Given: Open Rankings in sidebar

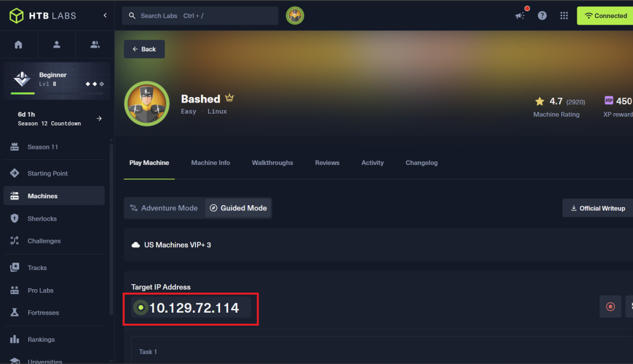Looking at the screenshot, I should pos(54,339).
